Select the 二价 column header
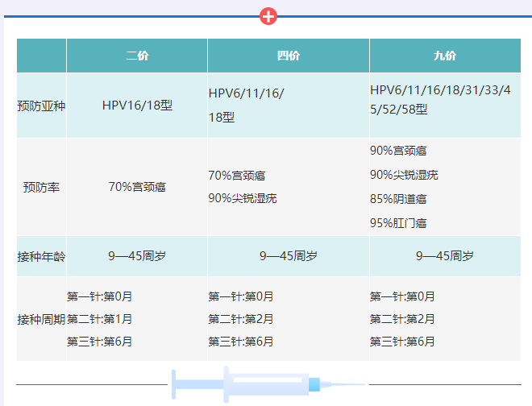Screen dimensions: 532x406 [x=137, y=56]
